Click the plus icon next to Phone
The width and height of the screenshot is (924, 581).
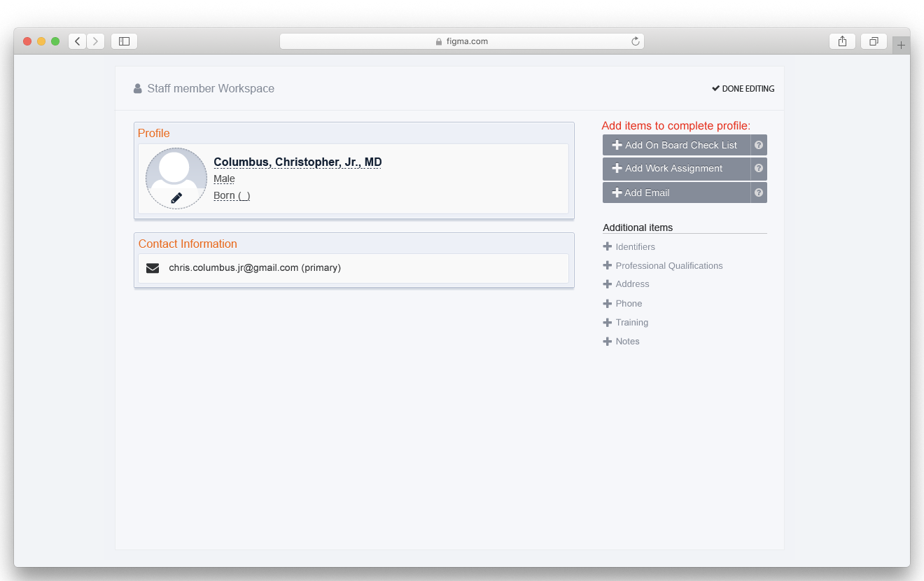click(608, 303)
